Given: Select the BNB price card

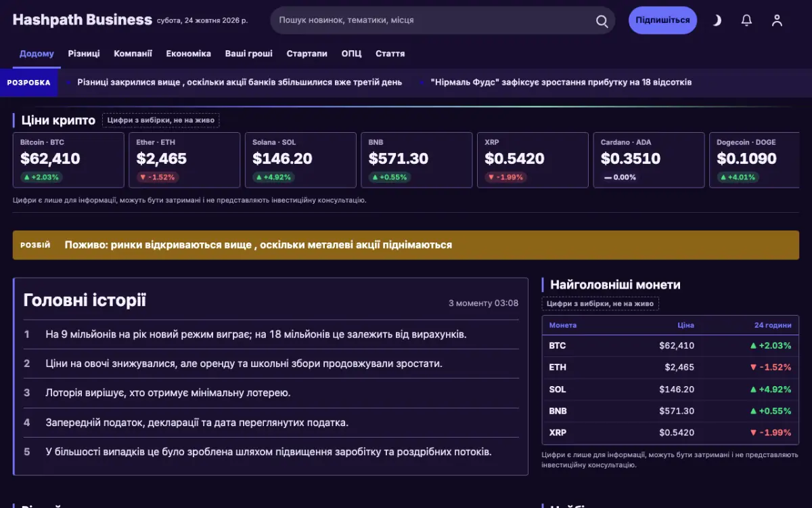Looking at the screenshot, I should (417, 160).
